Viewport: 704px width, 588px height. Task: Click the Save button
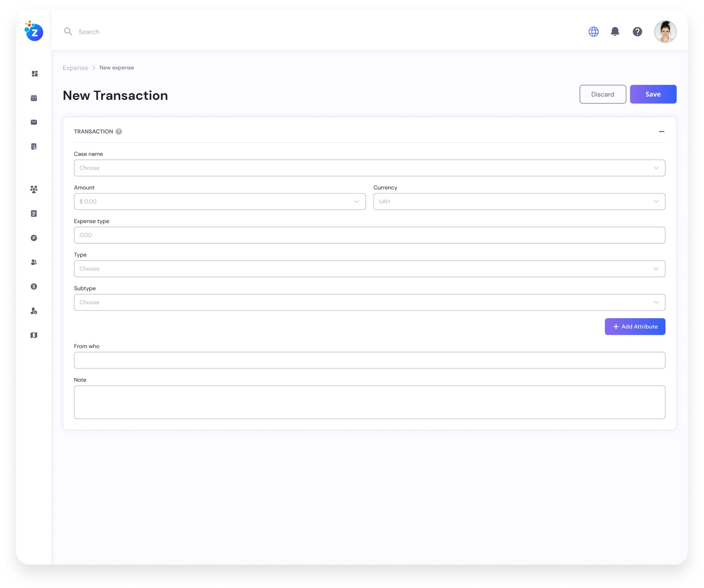coord(653,94)
